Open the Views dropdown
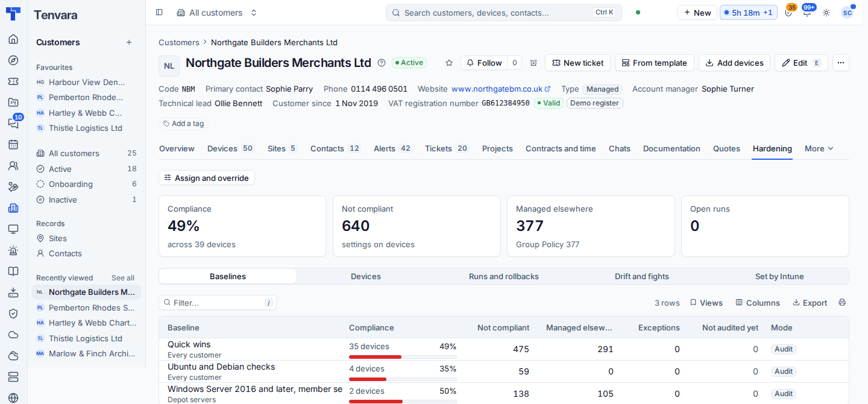The width and height of the screenshot is (868, 404). (706, 303)
